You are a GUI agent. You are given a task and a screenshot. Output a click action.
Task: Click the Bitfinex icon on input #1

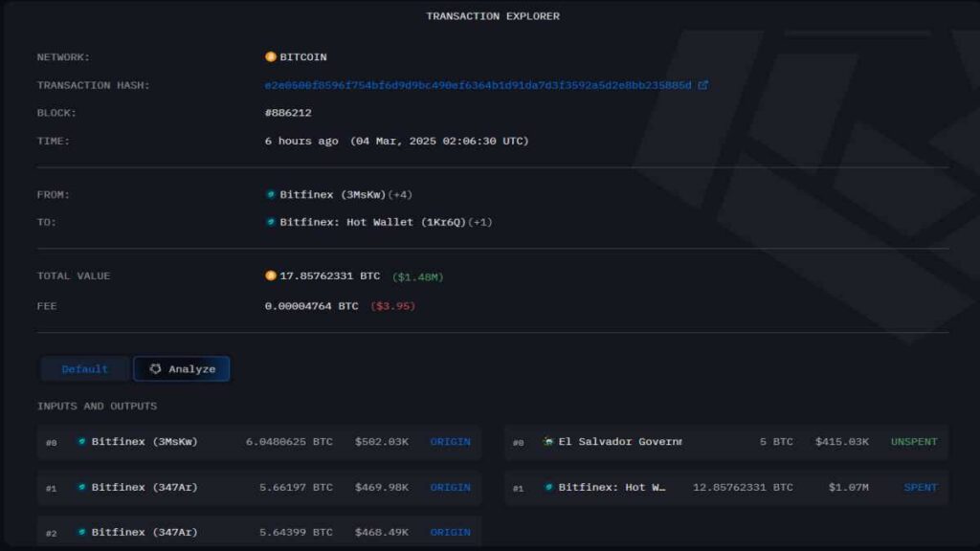point(82,487)
